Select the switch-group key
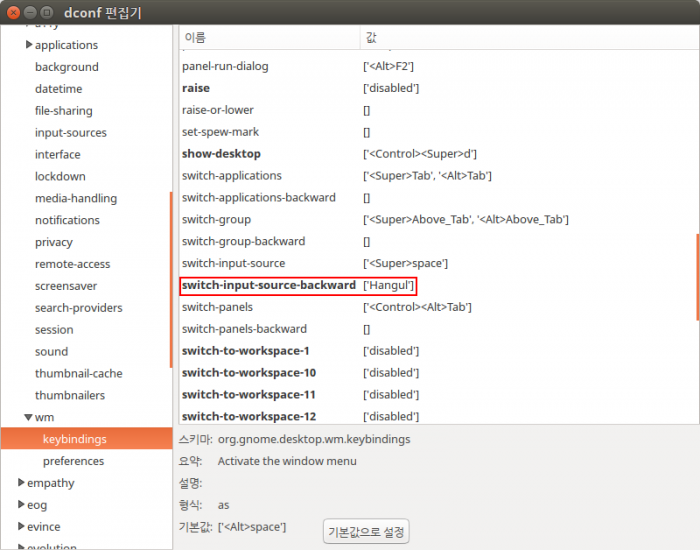700x550 pixels. [216, 219]
